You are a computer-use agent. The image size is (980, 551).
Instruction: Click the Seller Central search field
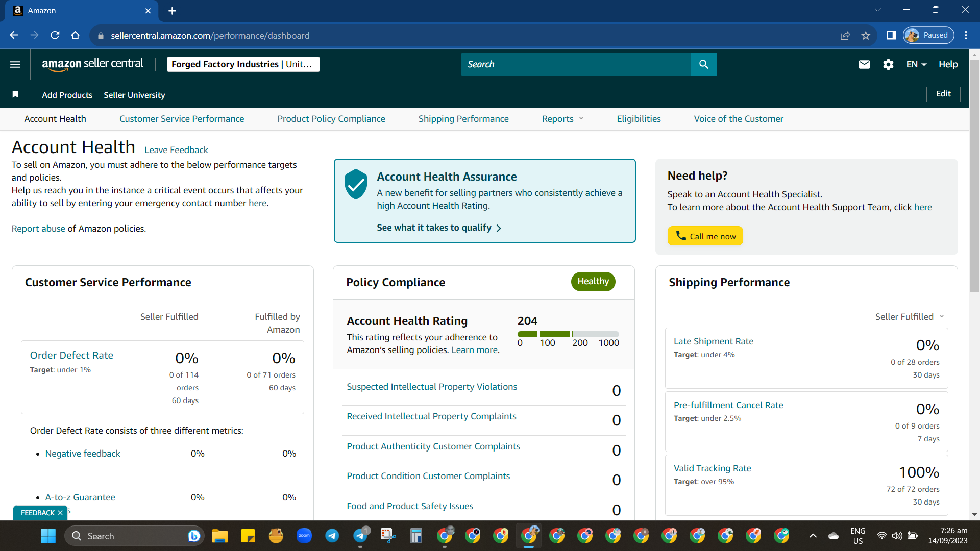pyautogui.click(x=576, y=64)
